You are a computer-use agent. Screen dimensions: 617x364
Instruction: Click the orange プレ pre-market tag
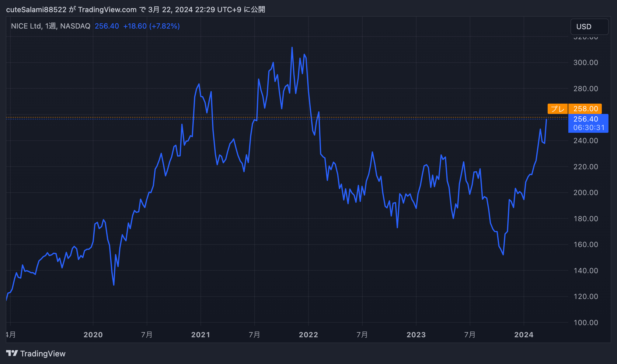(x=557, y=109)
